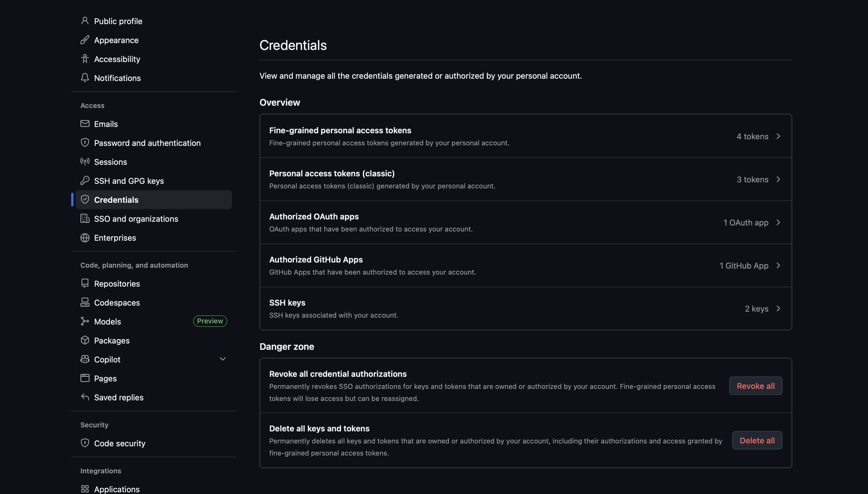This screenshot has height=494, width=868.
Task: Select Enterprises in sidebar
Action: click(x=154, y=238)
